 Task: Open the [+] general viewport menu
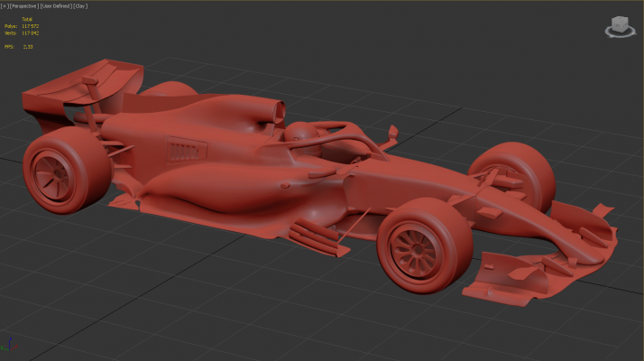pos(5,5)
